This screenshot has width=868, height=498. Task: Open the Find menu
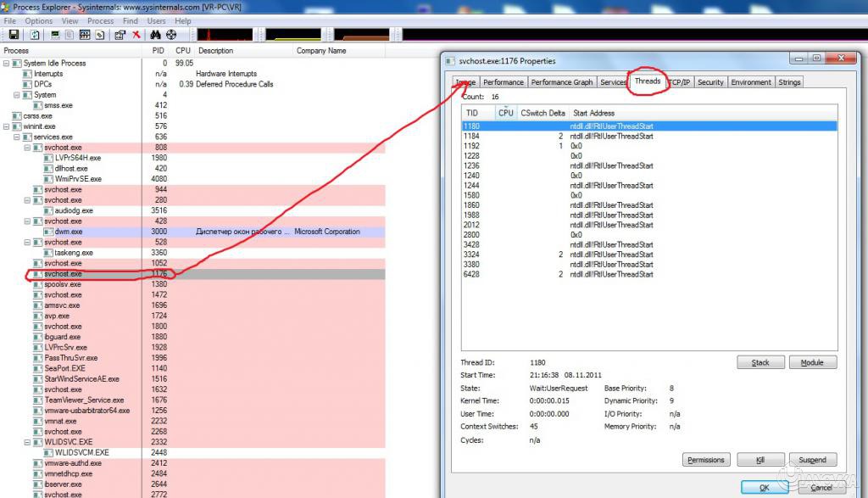coord(131,21)
